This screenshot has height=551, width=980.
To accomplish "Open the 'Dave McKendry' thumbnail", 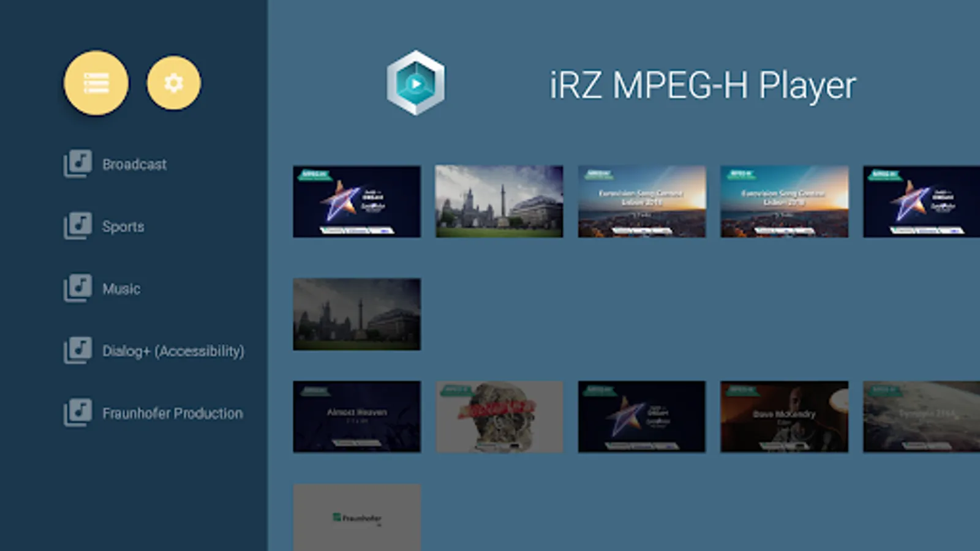I will [x=785, y=417].
